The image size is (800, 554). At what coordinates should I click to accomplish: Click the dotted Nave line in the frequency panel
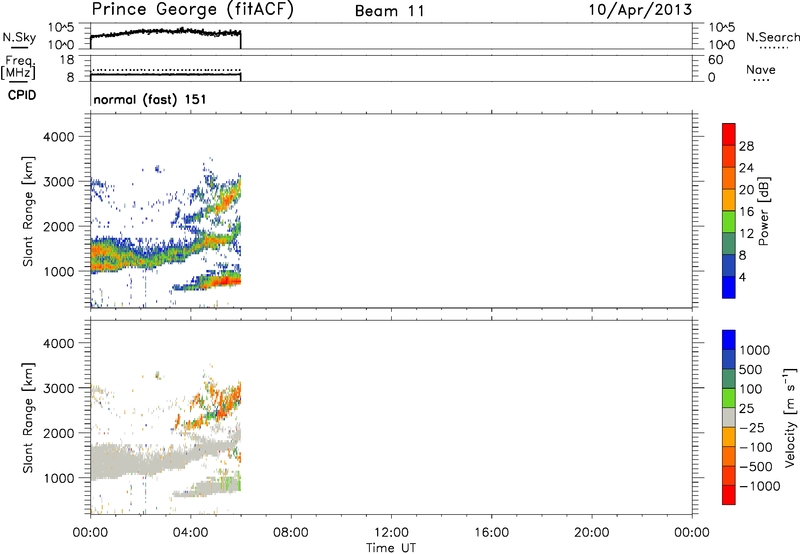166,70
